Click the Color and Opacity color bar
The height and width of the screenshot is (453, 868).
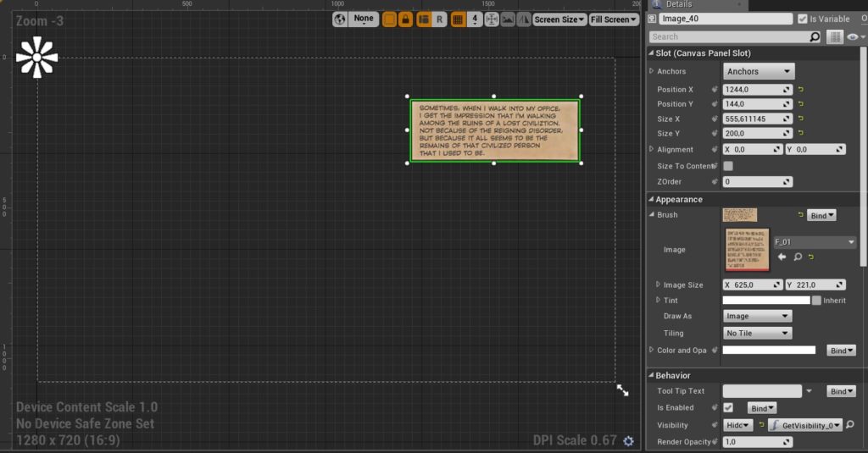tap(769, 350)
